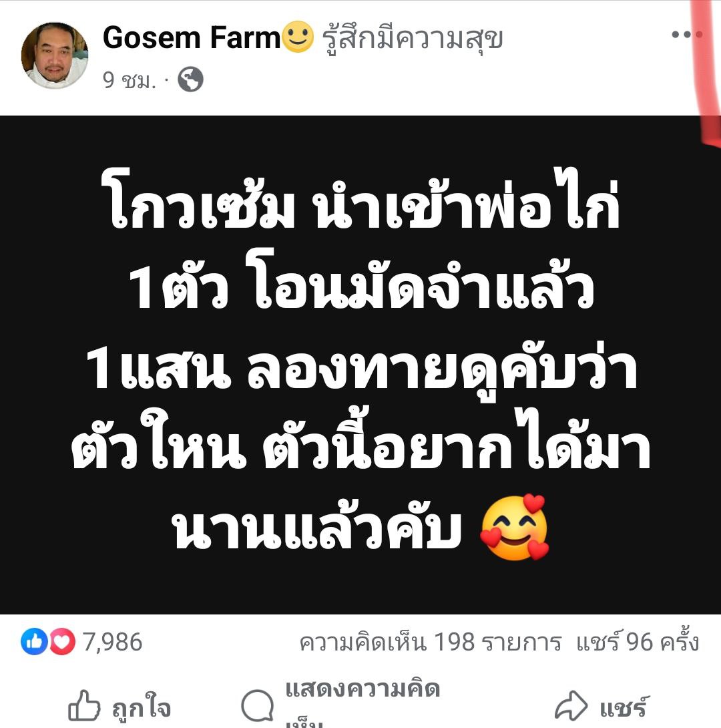Select the แชร์ share button label
721x728 pixels.
(x=624, y=708)
